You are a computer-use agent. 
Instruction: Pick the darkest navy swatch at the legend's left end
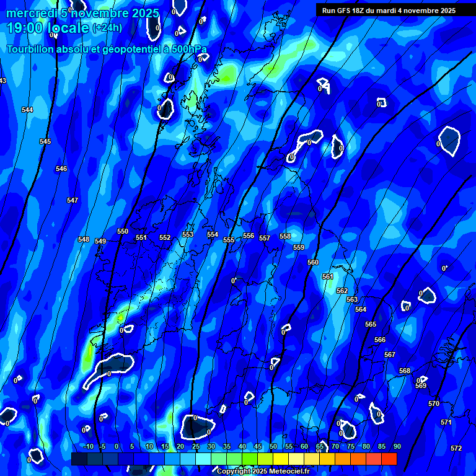[79, 459]
